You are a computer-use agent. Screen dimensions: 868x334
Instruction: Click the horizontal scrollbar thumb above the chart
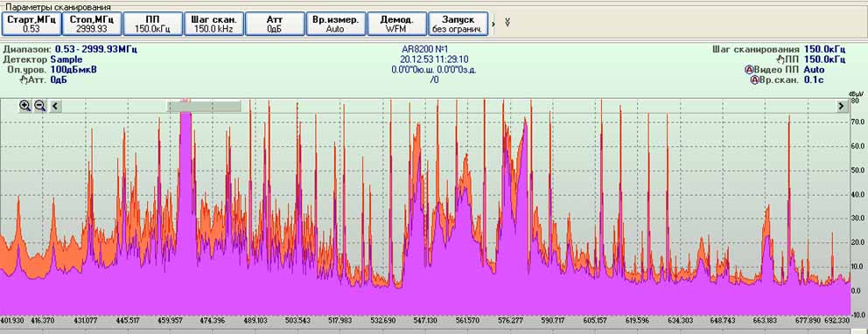click(205, 106)
